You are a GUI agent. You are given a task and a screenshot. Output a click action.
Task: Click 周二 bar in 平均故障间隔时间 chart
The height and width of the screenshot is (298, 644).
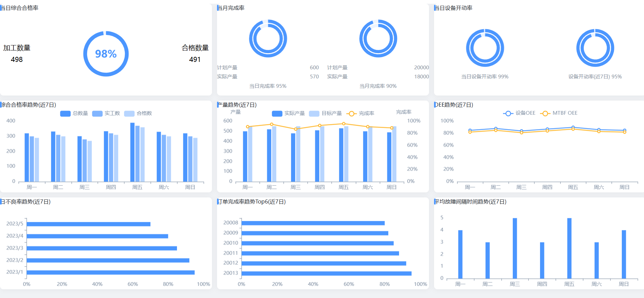[x=488, y=260]
